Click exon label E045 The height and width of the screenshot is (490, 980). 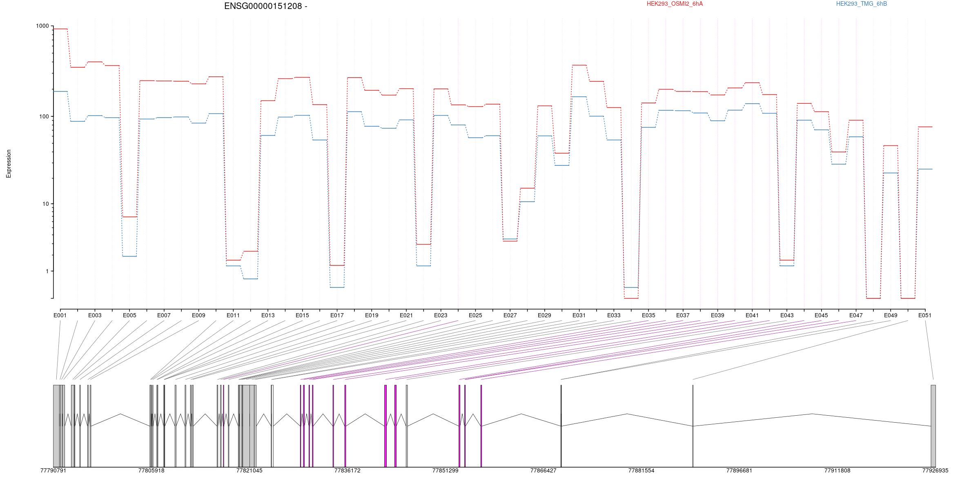(821, 315)
